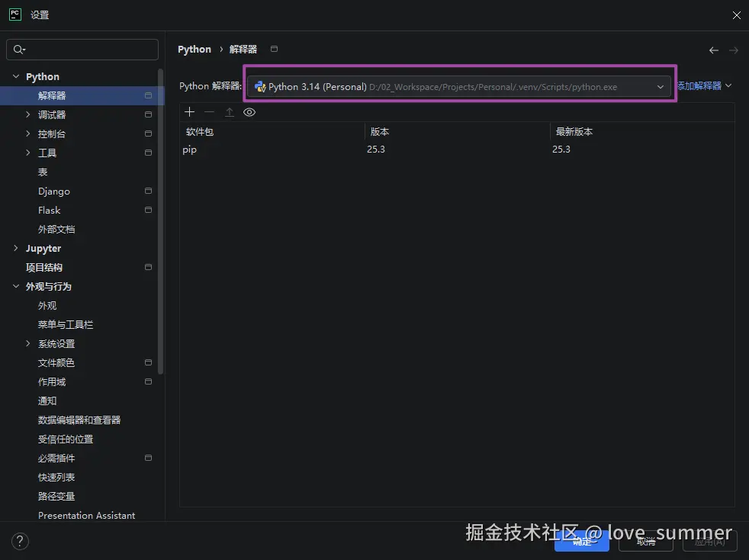Click the Add Interpreter link
The width and height of the screenshot is (749, 560).
pyautogui.click(x=704, y=85)
